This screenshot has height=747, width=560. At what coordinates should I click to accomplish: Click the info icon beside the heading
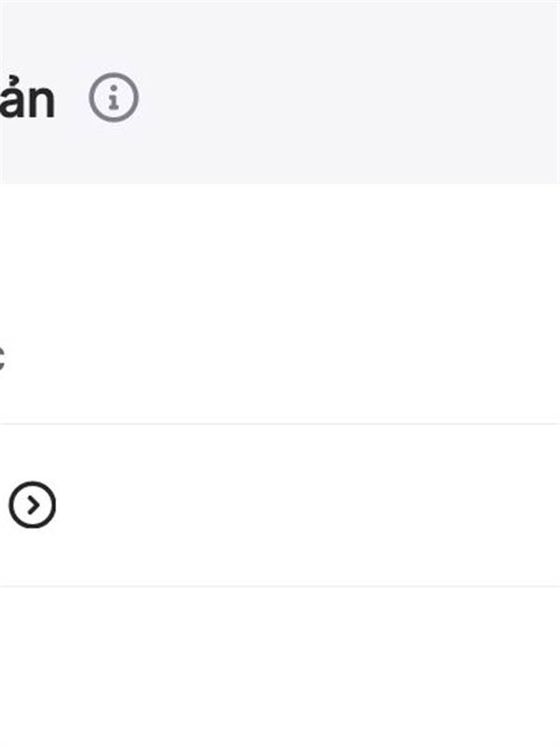click(x=113, y=98)
